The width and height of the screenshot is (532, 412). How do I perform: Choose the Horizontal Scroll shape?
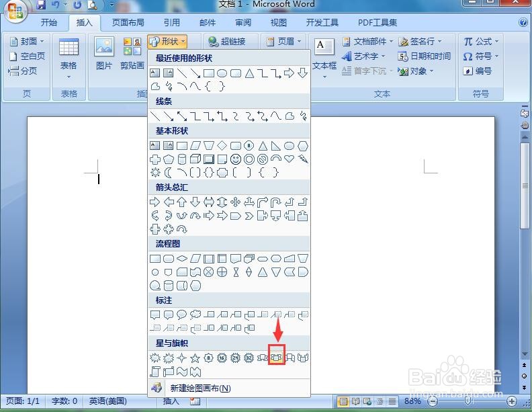(x=169, y=372)
